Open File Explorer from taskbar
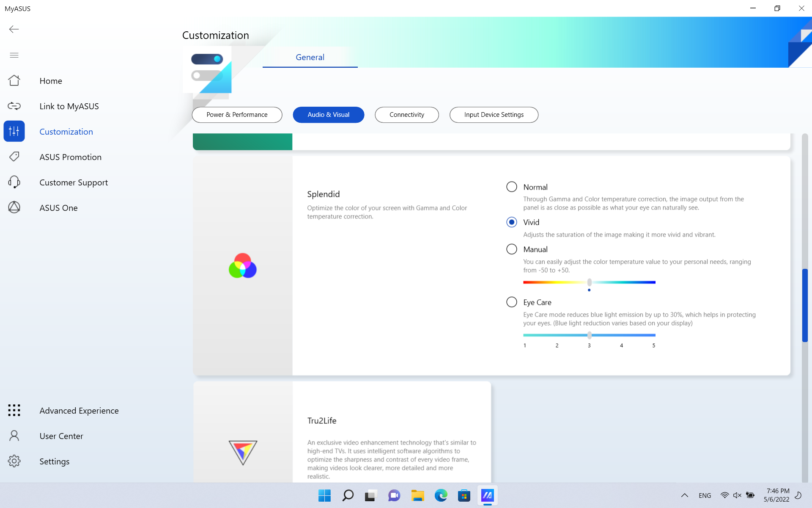 pyautogui.click(x=417, y=495)
